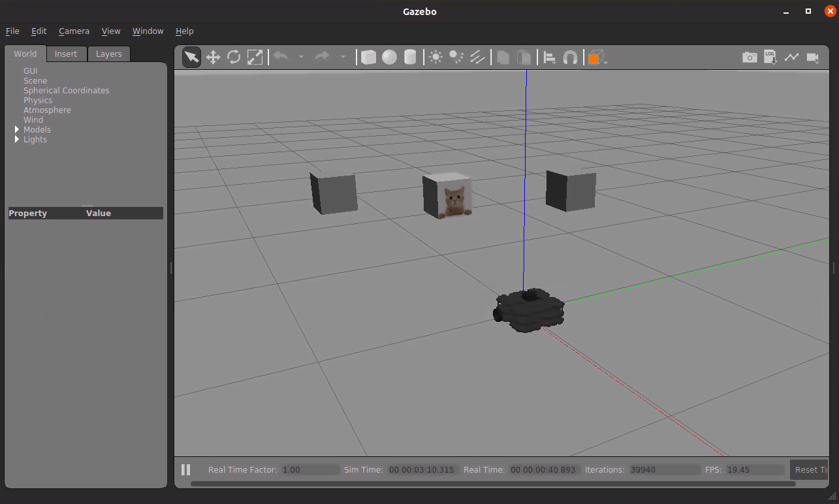The height and width of the screenshot is (504, 839).
Task: Open the data logger with the LOG icon
Action: (770, 57)
